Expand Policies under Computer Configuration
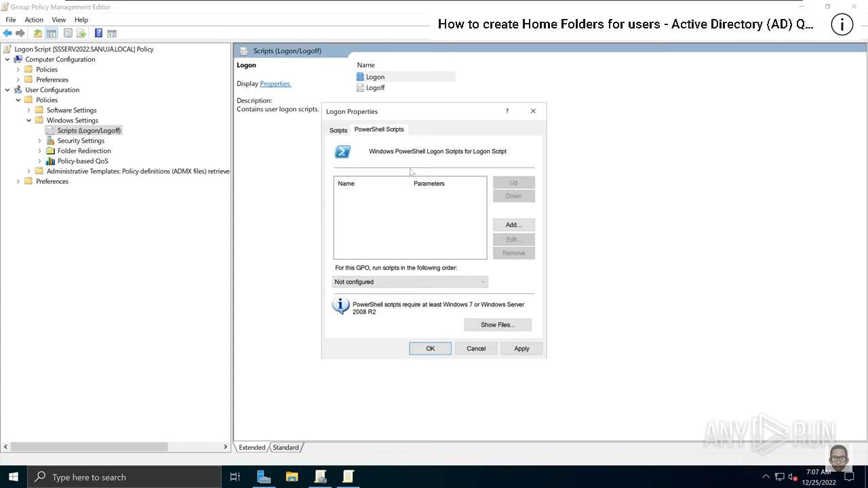 click(18, 69)
